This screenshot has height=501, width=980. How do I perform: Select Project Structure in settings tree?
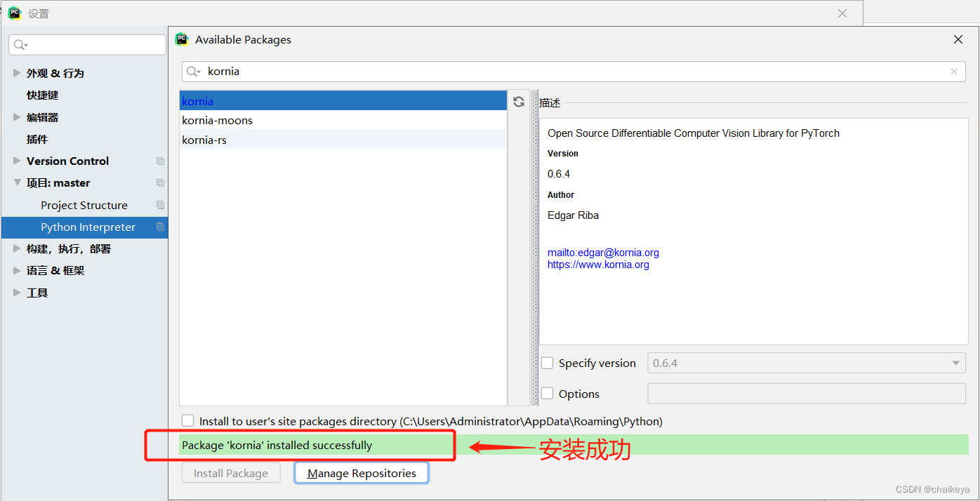click(x=84, y=205)
